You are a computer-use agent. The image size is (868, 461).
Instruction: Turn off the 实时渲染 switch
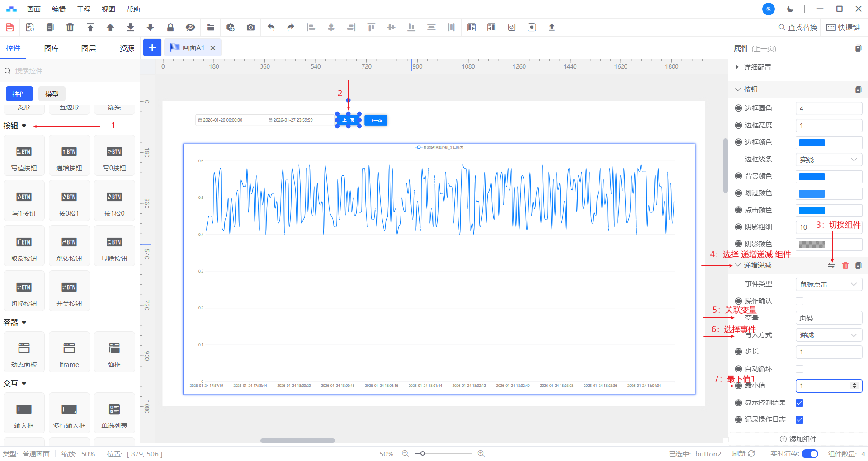[809, 454]
